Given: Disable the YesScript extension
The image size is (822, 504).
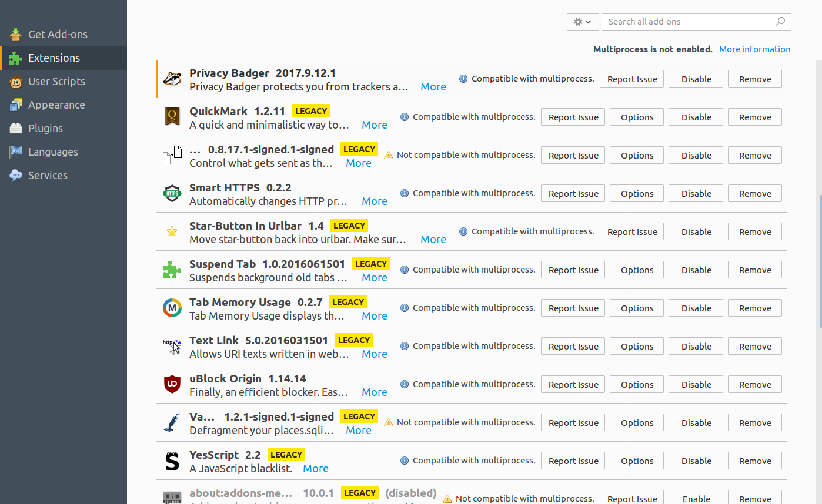Looking at the screenshot, I should [696, 461].
